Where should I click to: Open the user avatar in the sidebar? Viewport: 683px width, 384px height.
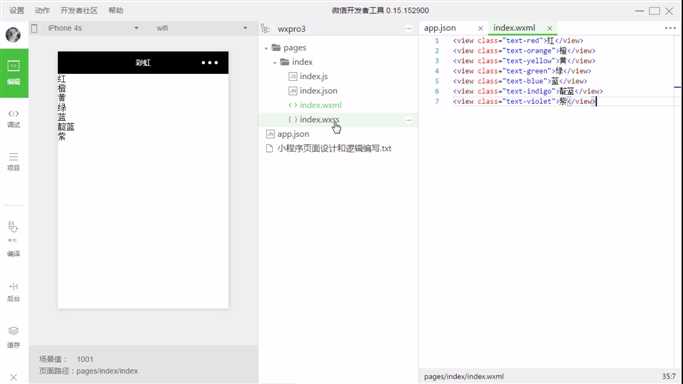click(x=13, y=34)
